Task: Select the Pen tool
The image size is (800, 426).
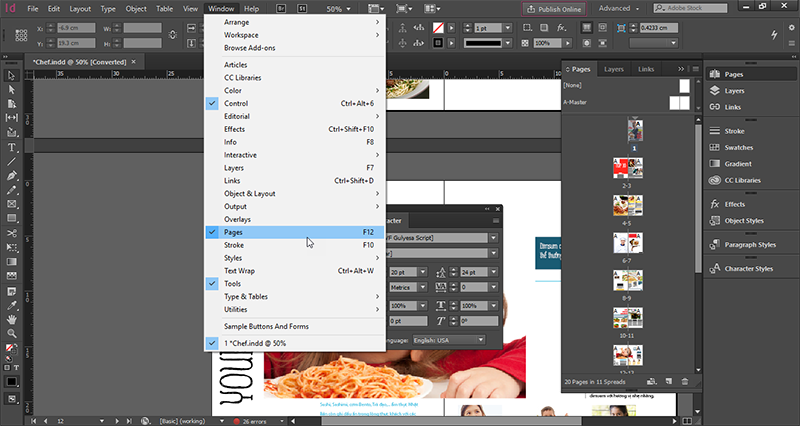Action: (x=11, y=176)
